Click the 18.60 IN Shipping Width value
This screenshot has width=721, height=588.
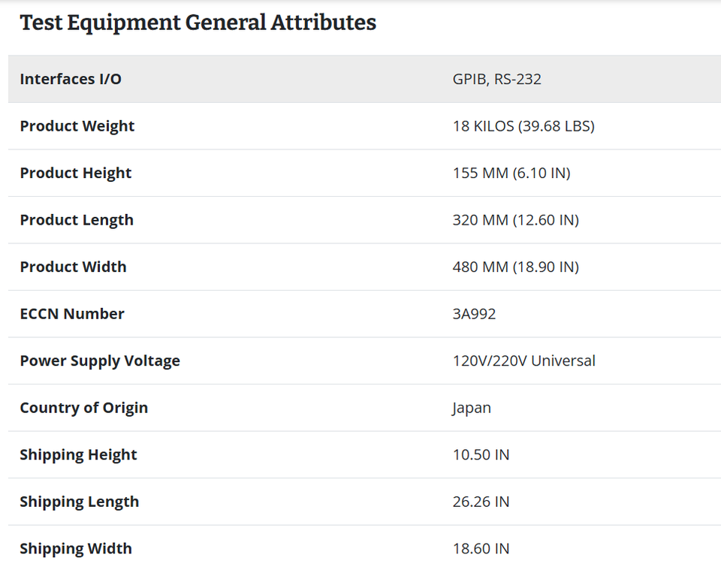(x=481, y=548)
